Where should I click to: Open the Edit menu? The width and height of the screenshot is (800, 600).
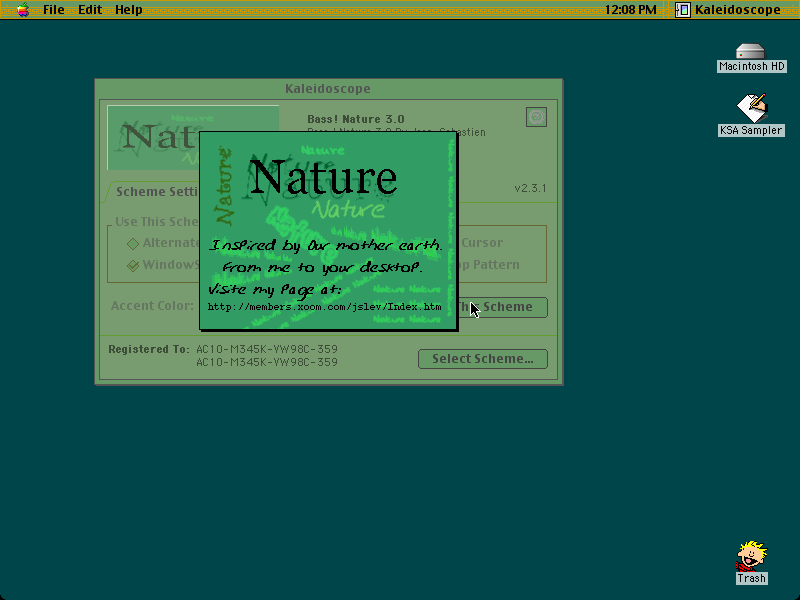pyautogui.click(x=90, y=10)
